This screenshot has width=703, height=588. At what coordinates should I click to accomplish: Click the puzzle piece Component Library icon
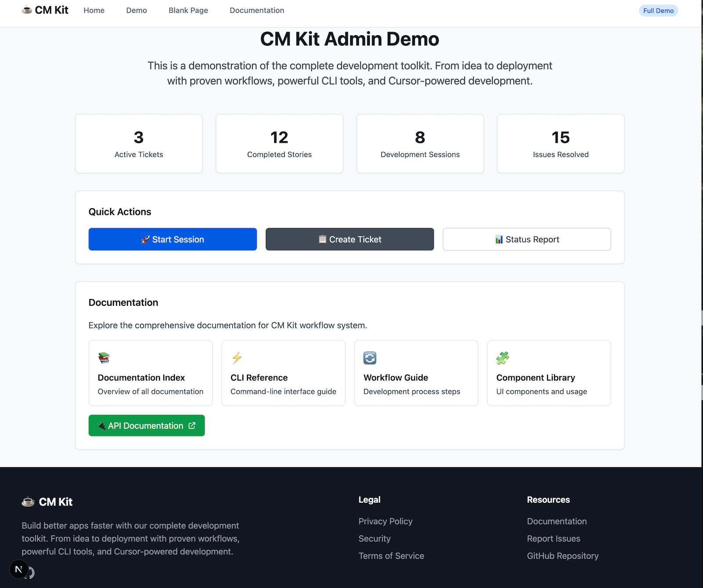[x=503, y=358]
